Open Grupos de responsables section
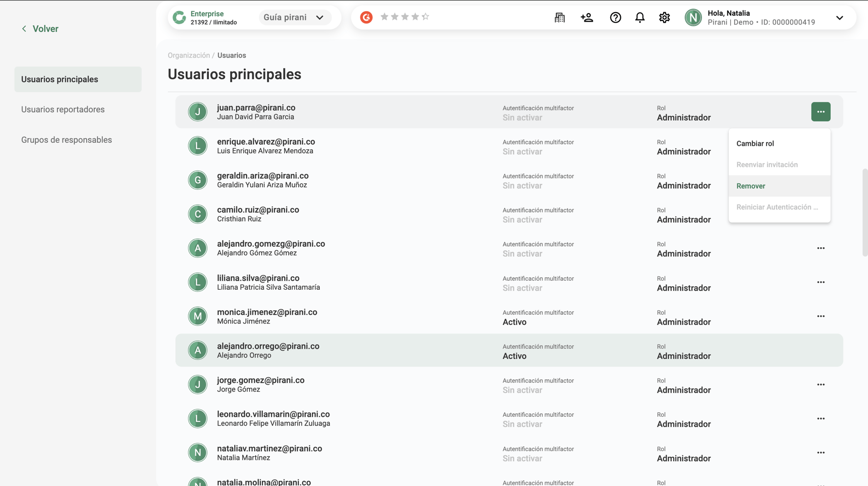 tap(67, 140)
